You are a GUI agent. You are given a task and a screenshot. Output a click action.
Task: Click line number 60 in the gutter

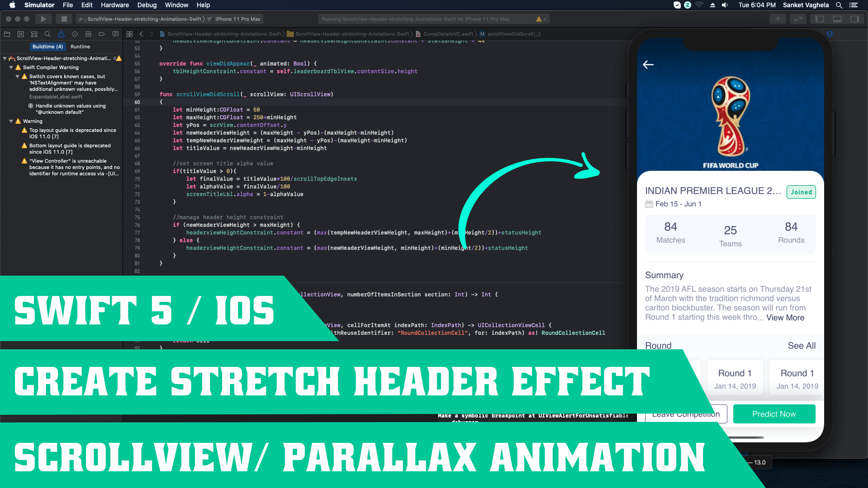pyautogui.click(x=137, y=102)
